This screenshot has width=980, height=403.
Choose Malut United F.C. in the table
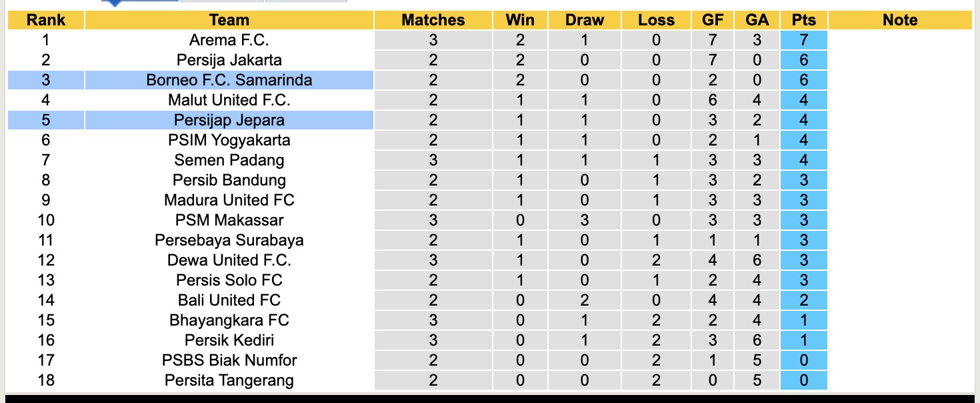[229, 100]
